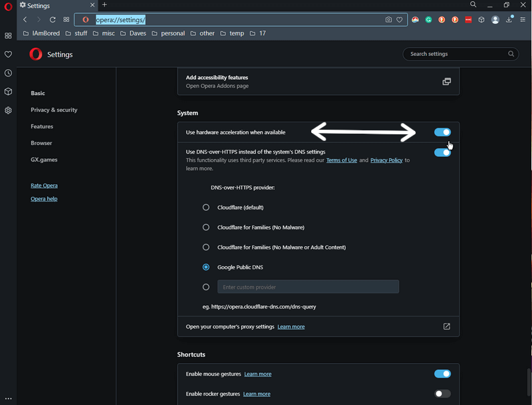Click the search tabs magnifier icon
Screen dimensions: 532x405
[473, 5]
